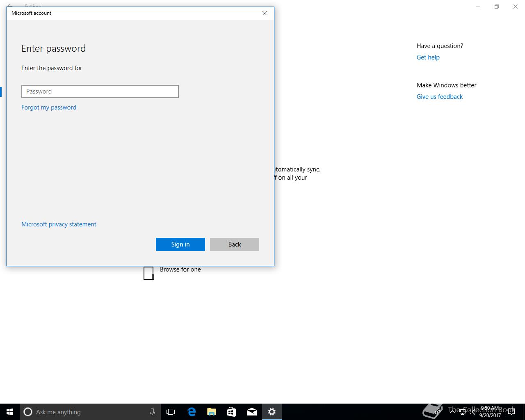Open Give us feedback link
Viewport: 525px width, 420px height.
[440, 97]
